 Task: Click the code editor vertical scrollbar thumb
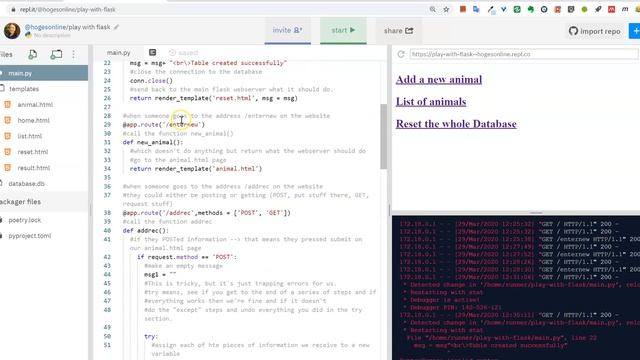tap(383, 136)
